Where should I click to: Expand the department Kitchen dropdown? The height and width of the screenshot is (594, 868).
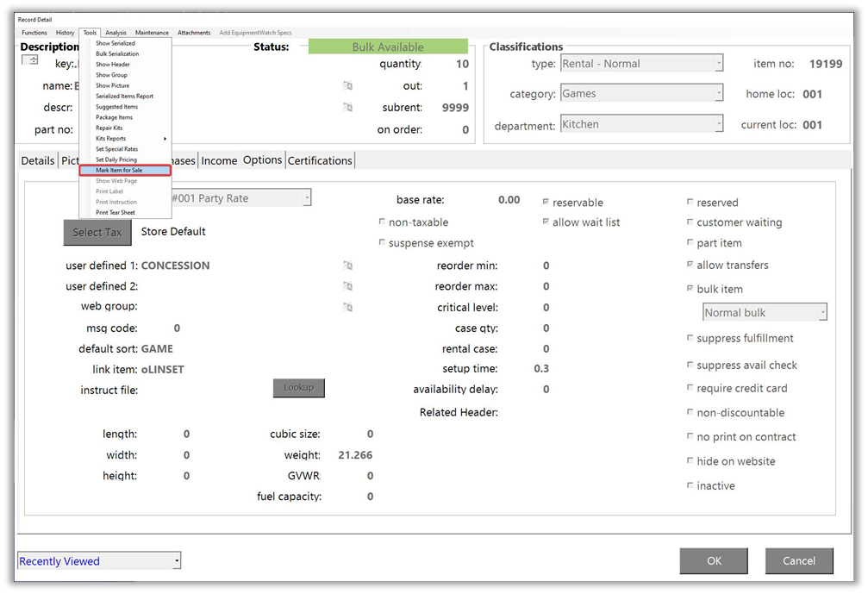tap(718, 124)
